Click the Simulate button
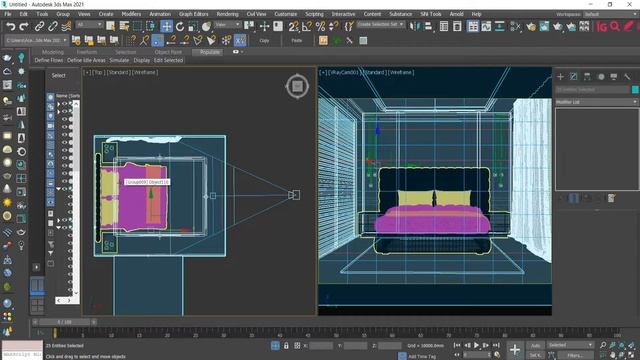This screenshot has height=360, width=640. coord(119,60)
